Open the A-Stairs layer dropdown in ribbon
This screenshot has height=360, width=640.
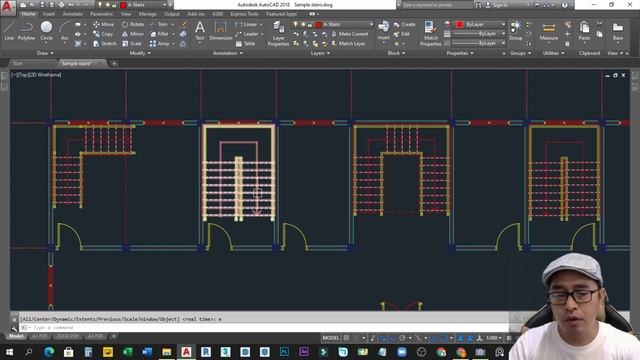[333, 24]
